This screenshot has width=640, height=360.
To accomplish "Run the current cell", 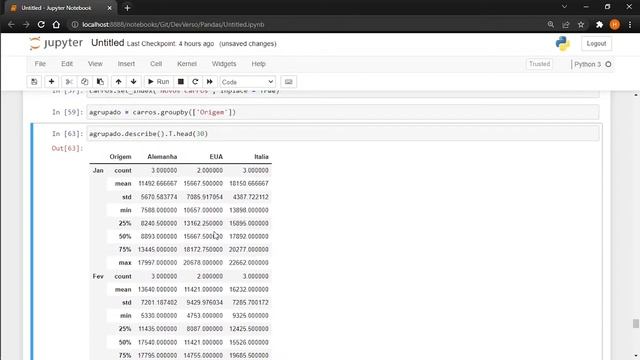I will pos(158,82).
